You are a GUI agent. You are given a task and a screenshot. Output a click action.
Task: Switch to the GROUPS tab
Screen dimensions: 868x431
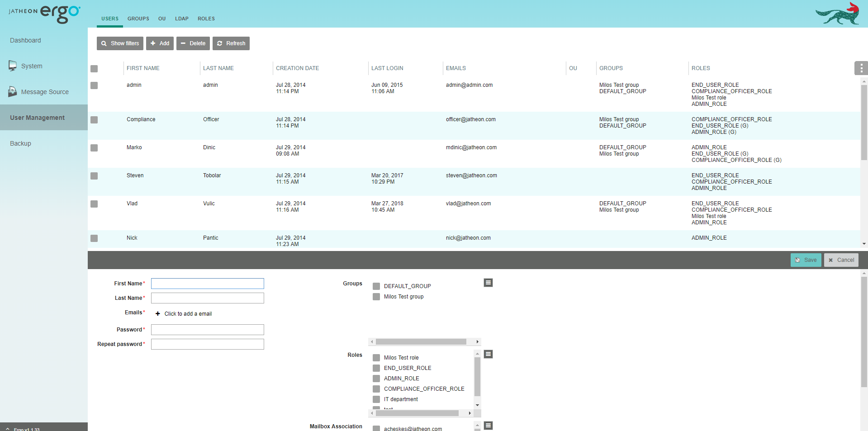138,19
